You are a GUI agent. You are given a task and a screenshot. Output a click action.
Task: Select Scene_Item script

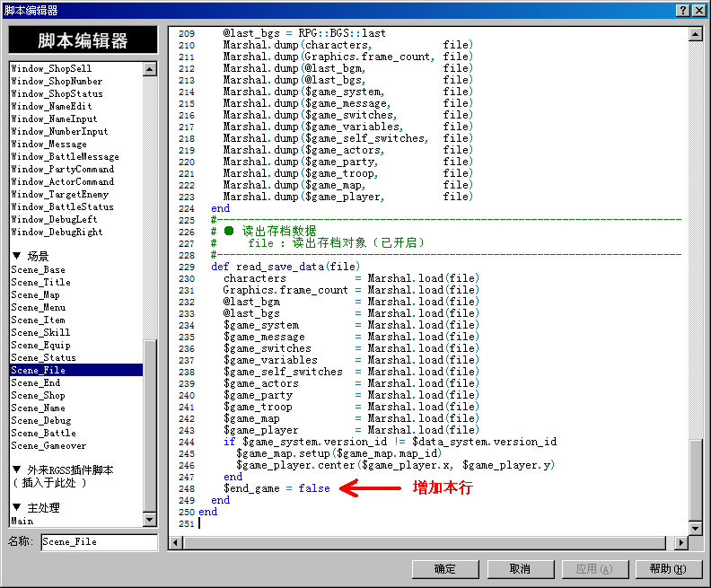point(38,320)
